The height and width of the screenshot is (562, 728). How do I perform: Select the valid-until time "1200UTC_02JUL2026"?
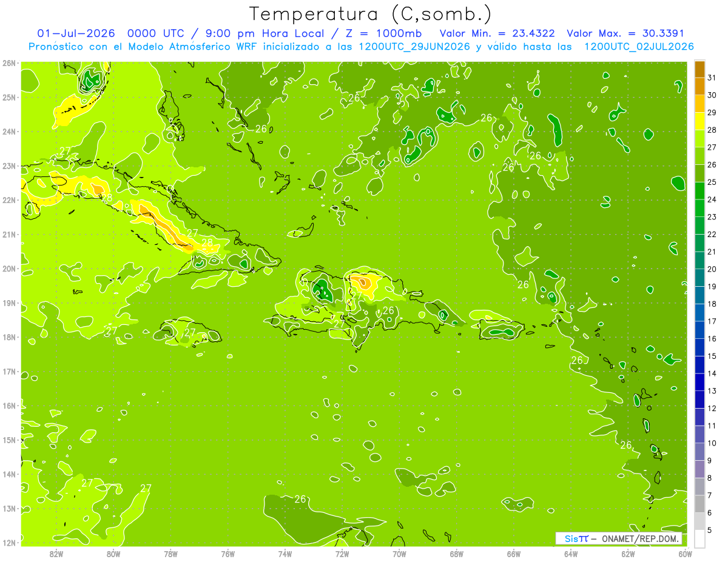[x=639, y=47]
